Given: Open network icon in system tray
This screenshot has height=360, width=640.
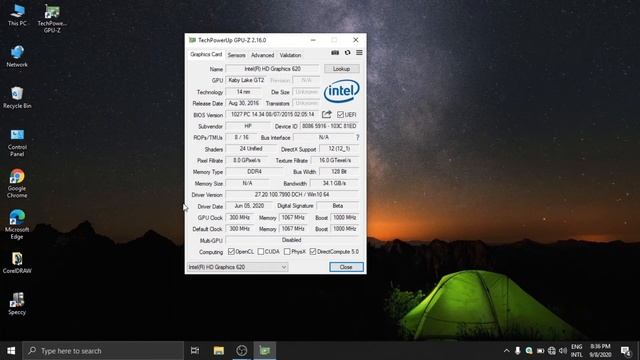Looking at the screenshot, I should pos(552,351).
